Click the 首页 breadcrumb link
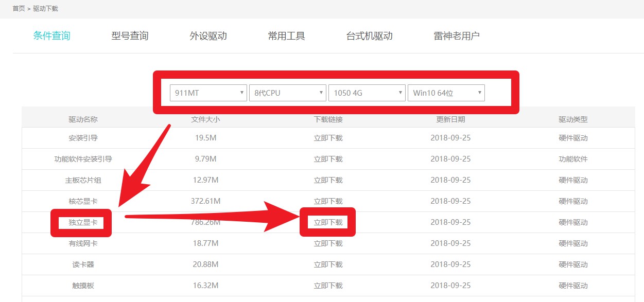Screen dimensions: 644x302 (19, 9)
